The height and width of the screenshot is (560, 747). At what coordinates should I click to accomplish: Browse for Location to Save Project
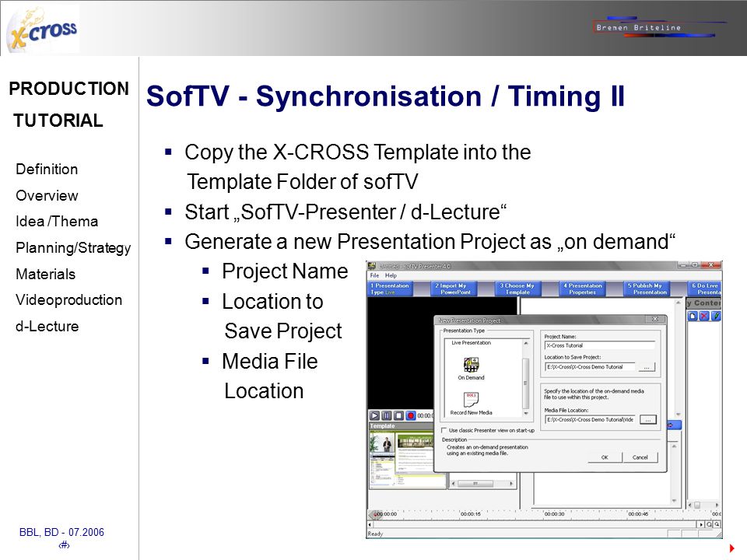tap(646, 367)
